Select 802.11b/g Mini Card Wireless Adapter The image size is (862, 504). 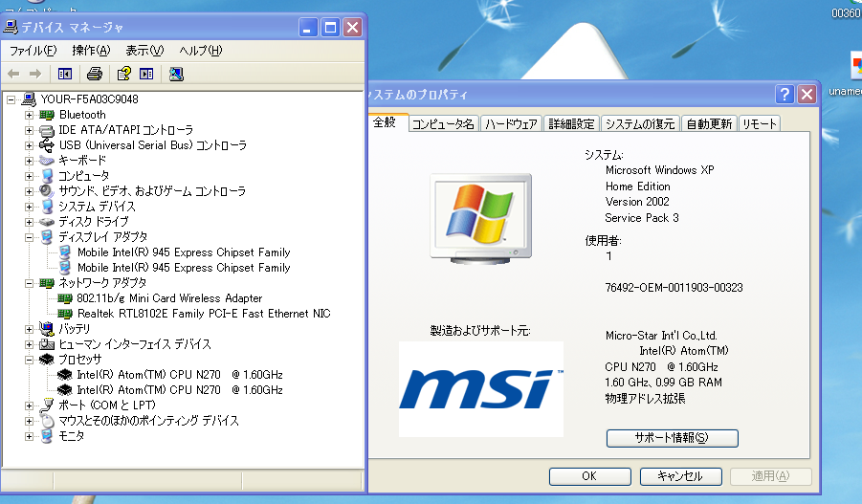click(x=169, y=298)
